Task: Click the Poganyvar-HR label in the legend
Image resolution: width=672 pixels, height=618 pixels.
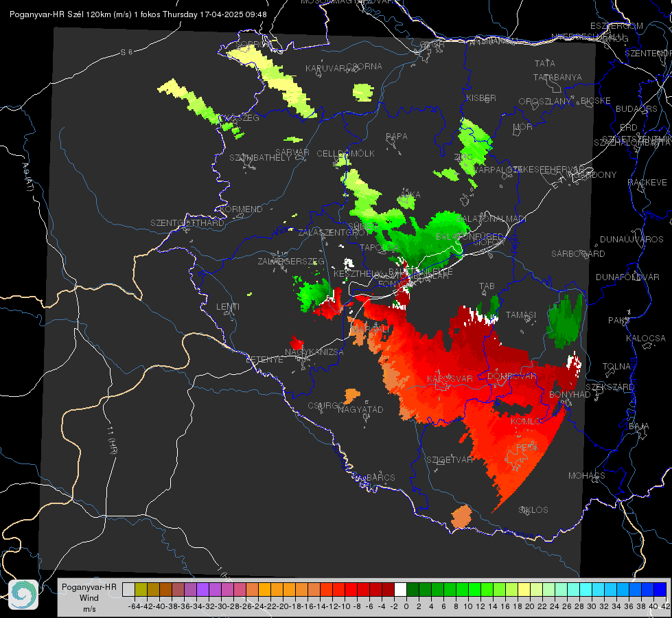Action: (89, 587)
